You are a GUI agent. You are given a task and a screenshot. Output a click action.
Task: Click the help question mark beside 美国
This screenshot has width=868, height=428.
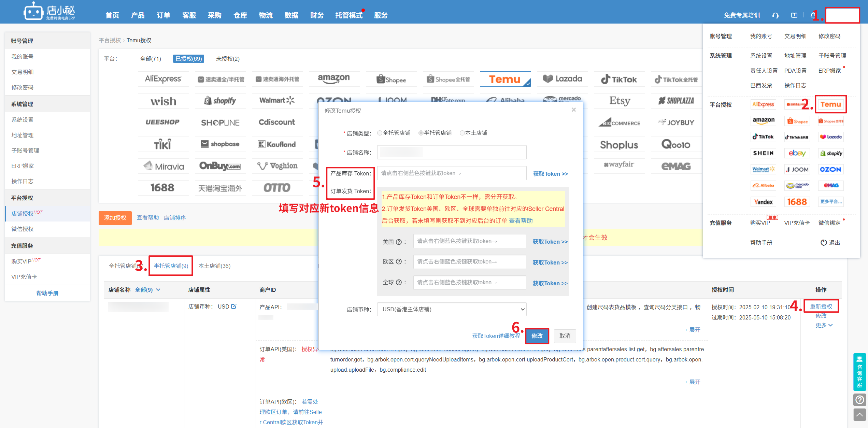tap(398, 242)
